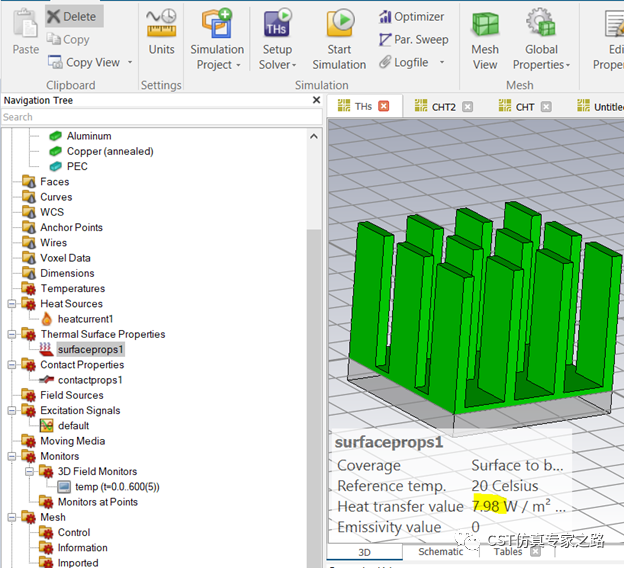Click the tree scrollbar up arrow
624x568 pixels.
coord(314,137)
